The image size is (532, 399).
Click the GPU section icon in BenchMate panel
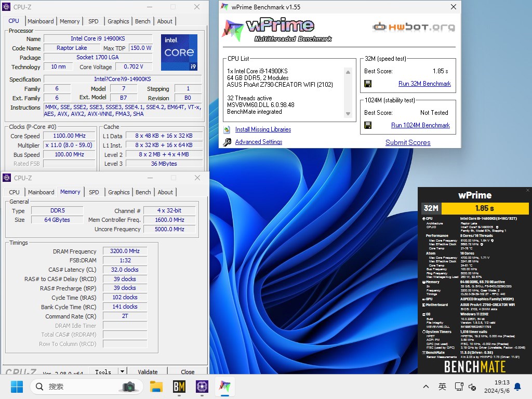(x=424, y=299)
